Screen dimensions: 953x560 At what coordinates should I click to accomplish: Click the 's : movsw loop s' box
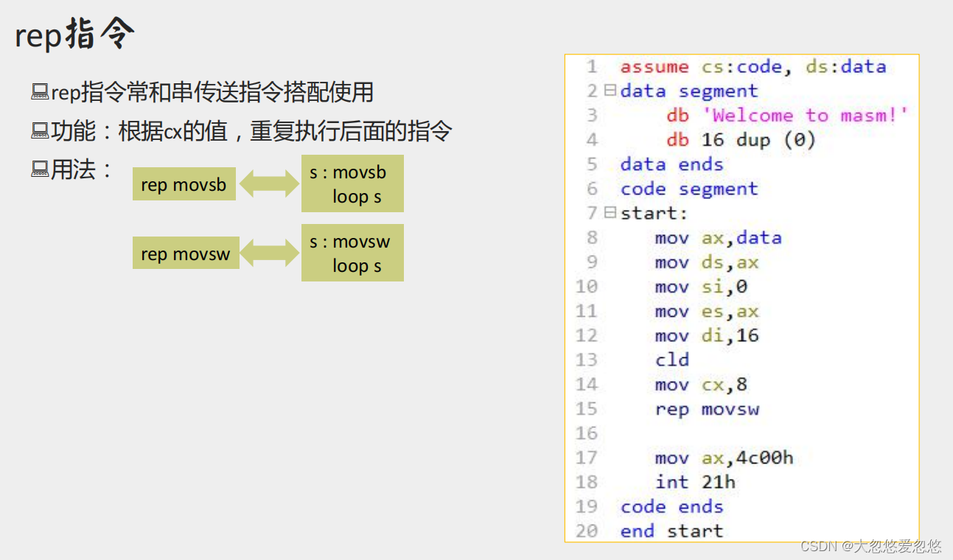(x=352, y=253)
